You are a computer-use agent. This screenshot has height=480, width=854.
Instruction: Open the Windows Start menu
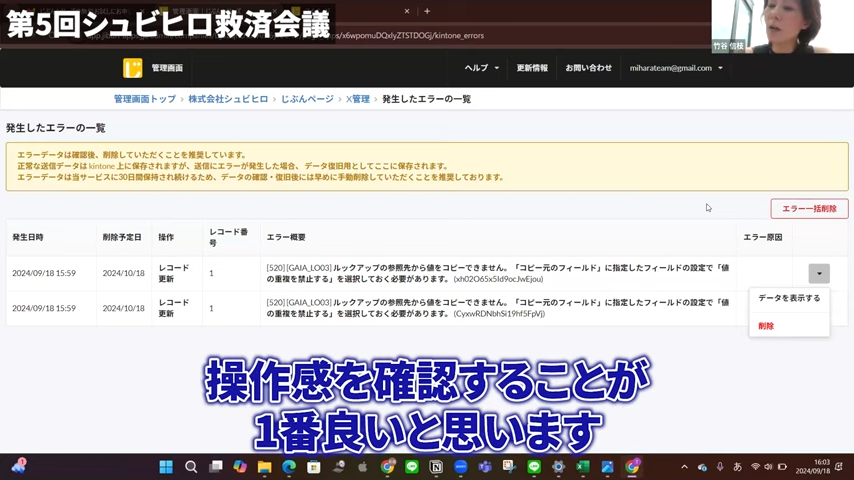[x=166, y=467]
